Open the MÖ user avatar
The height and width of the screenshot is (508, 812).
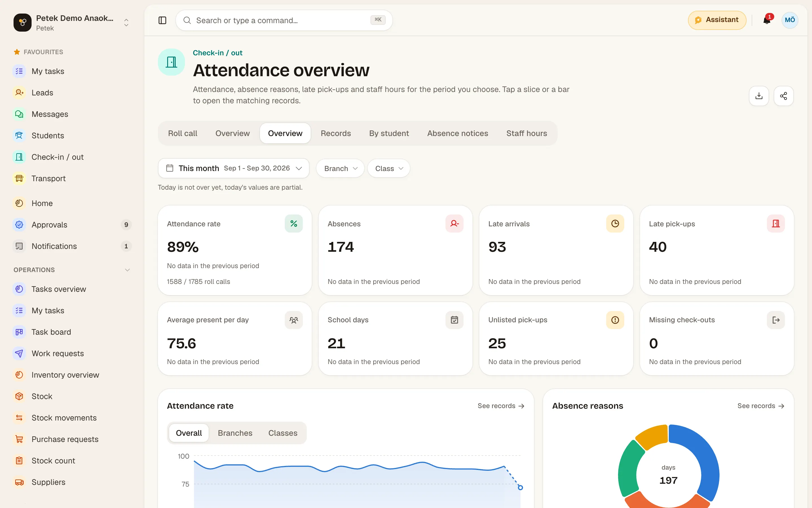point(790,20)
